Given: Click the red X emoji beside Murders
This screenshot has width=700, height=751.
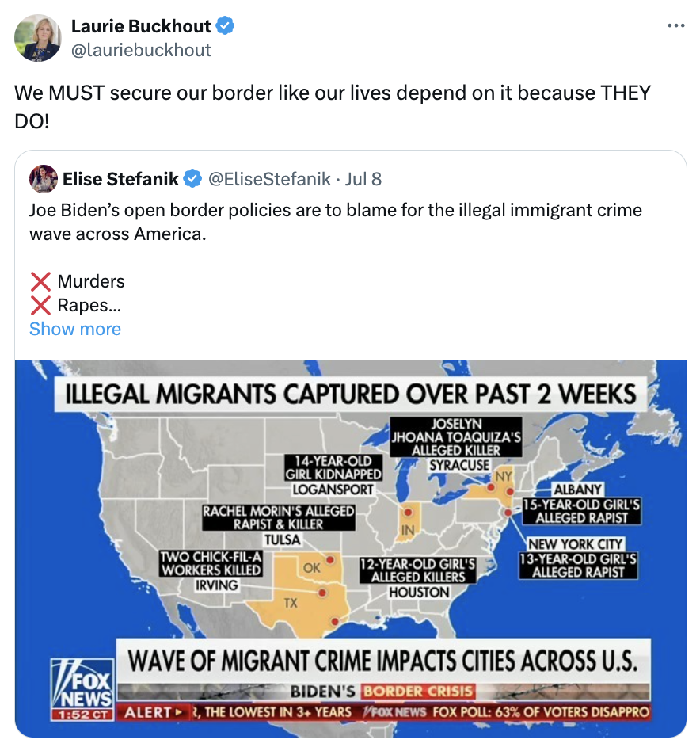Looking at the screenshot, I should (x=40, y=281).
